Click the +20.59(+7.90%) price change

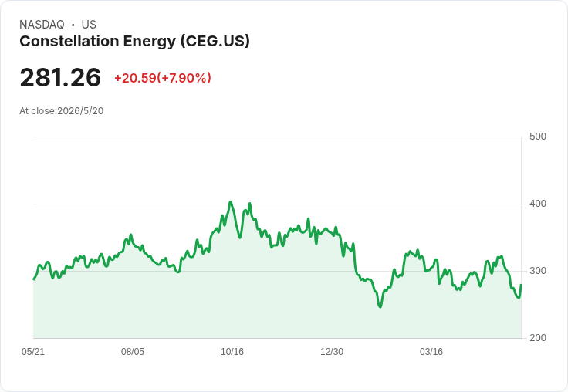(x=163, y=78)
